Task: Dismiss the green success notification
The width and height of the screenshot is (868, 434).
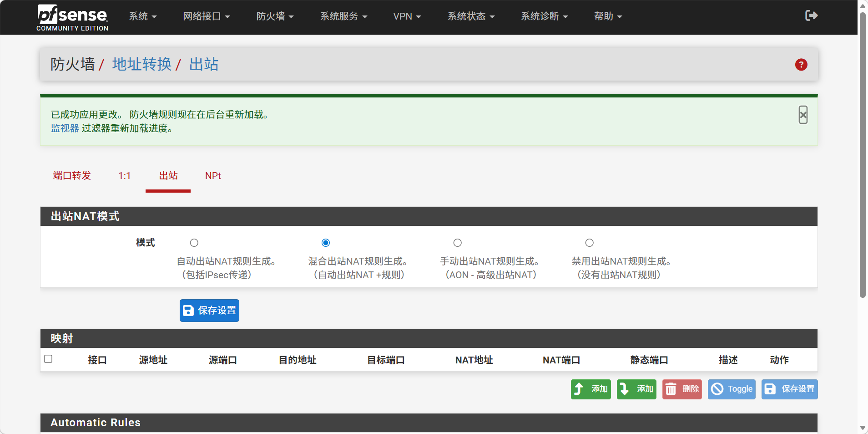Action: (x=803, y=115)
